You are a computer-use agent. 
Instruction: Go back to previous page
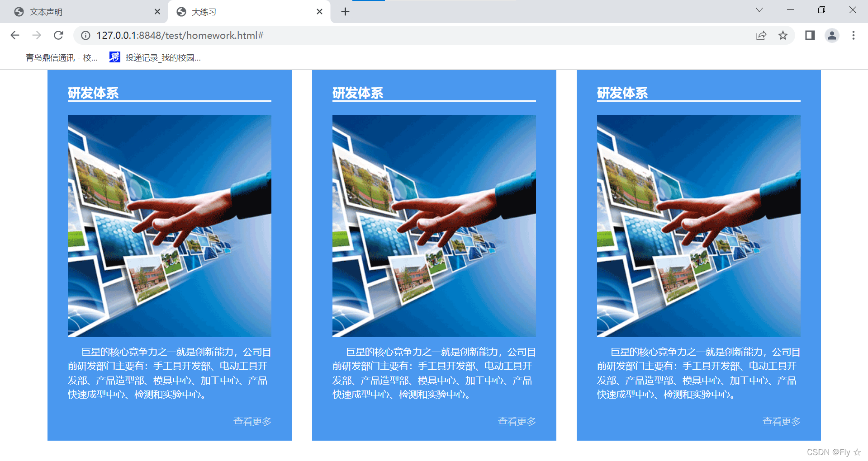coord(15,35)
